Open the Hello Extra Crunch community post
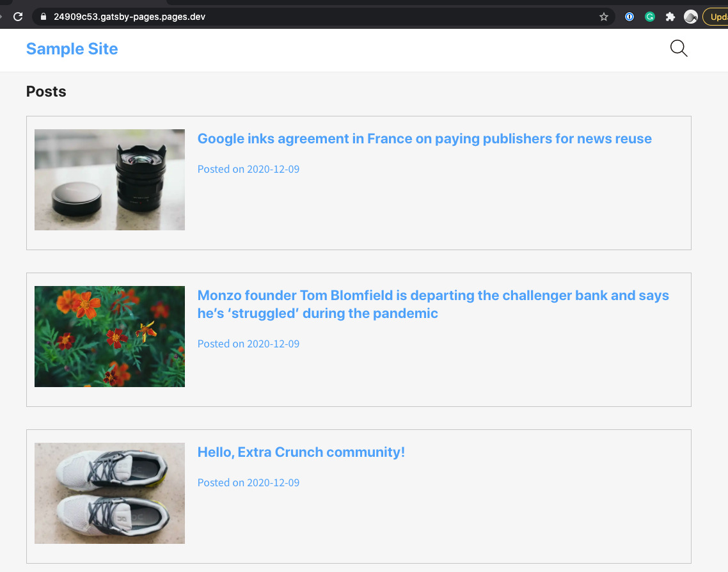728x572 pixels. pos(301,452)
